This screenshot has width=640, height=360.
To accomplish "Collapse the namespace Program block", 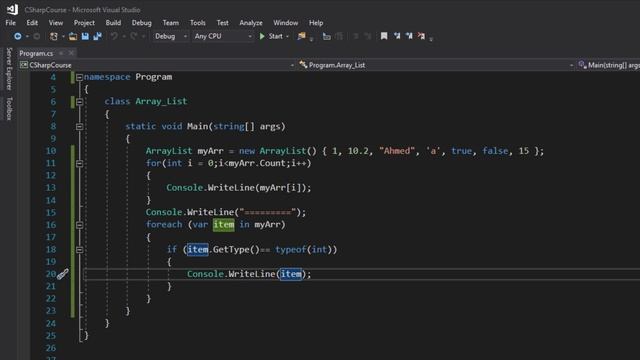I will [x=80, y=77].
